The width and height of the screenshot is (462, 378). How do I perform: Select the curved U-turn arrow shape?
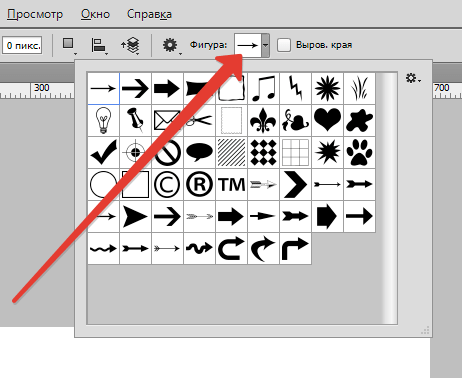pos(231,248)
